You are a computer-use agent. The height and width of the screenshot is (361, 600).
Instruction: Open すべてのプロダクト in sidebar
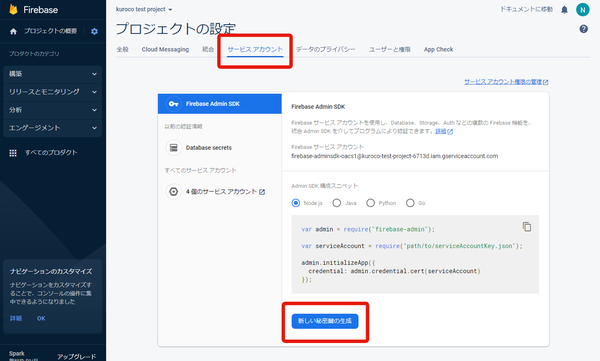click(x=51, y=153)
